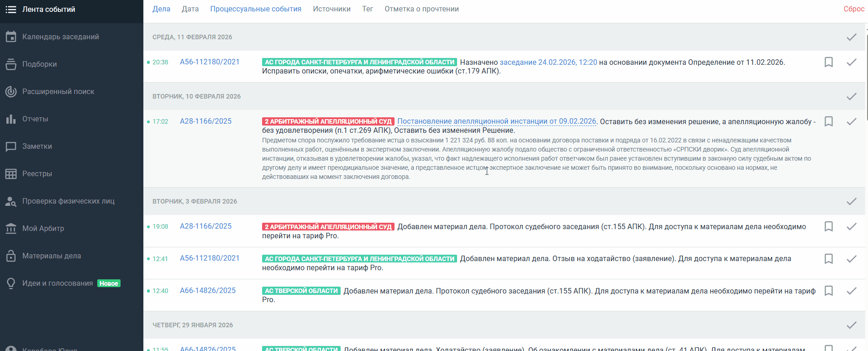Image resolution: width=868 pixels, height=351 pixels.
Task: Click the Лента событий hamburger menu icon
Action: [x=11, y=9]
